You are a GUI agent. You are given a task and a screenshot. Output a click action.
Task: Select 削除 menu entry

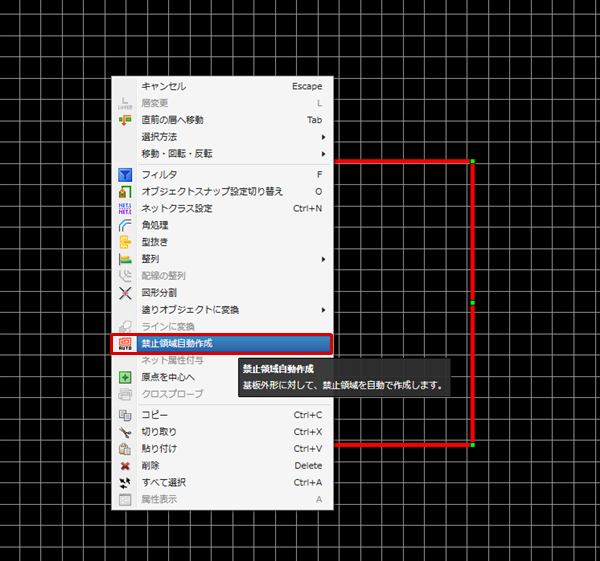pyautogui.click(x=222, y=466)
